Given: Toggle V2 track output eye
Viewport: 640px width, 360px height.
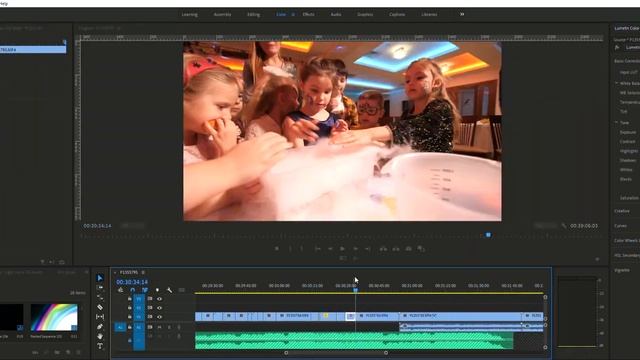Looking at the screenshot, I should [160, 308].
